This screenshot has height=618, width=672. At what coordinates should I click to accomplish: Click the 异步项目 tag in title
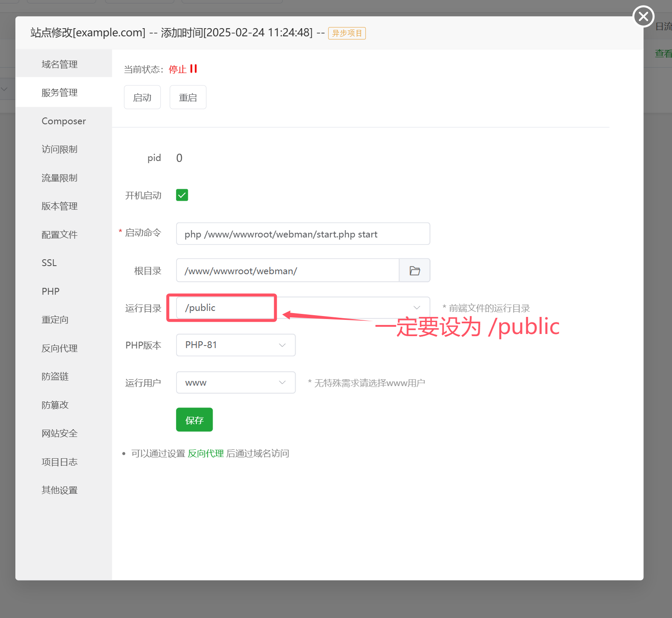click(x=347, y=33)
